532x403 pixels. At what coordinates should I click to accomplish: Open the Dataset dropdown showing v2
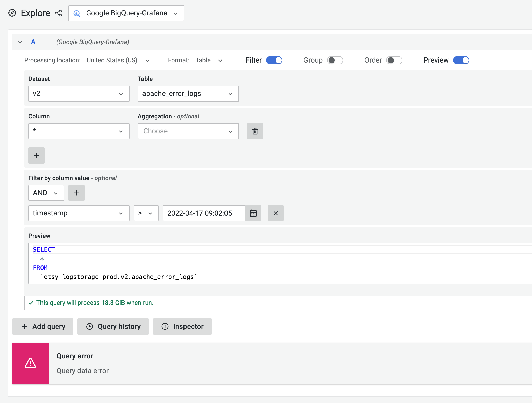(x=79, y=93)
